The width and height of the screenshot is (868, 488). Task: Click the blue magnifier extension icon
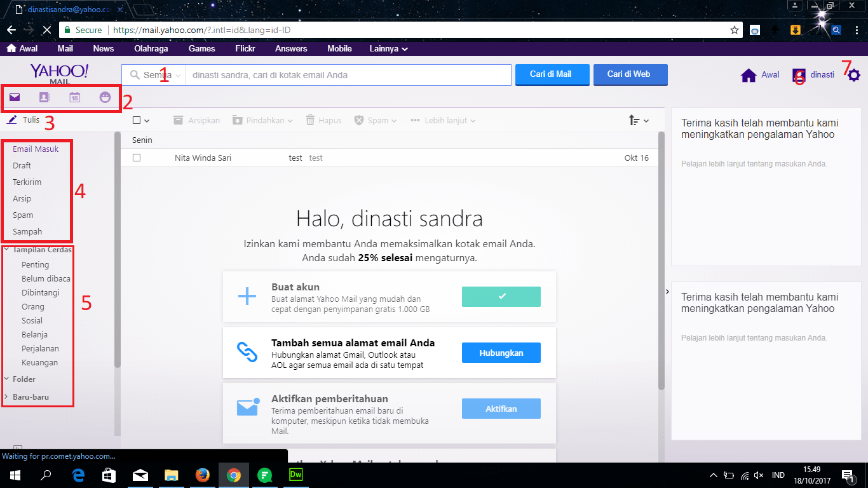click(837, 30)
